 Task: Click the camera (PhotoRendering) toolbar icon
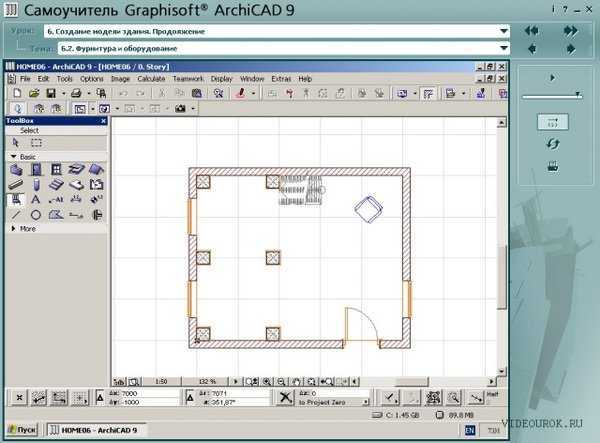coord(180,109)
